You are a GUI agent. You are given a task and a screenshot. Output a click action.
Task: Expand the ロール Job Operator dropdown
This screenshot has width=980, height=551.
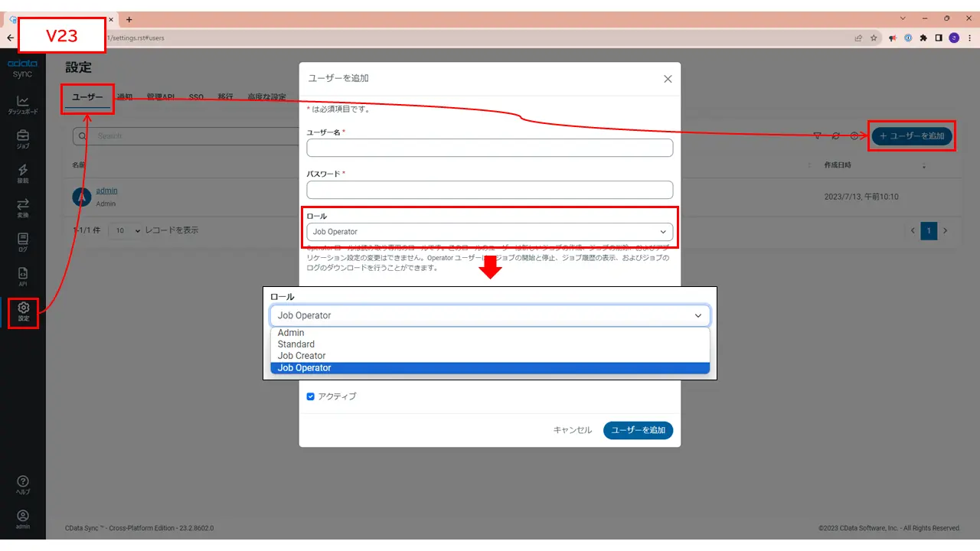coord(490,232)
